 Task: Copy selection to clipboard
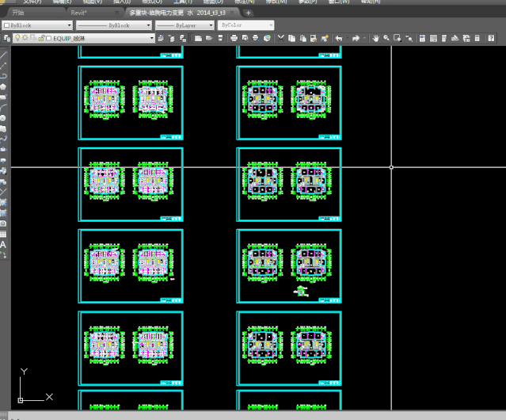[291, 38]
